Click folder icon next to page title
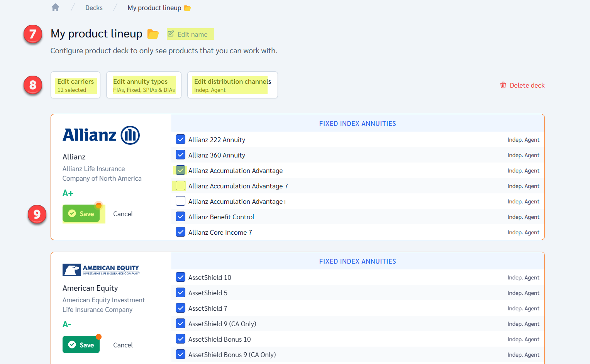Viewport: 590px width, 364px height. (x=153, y=34)
